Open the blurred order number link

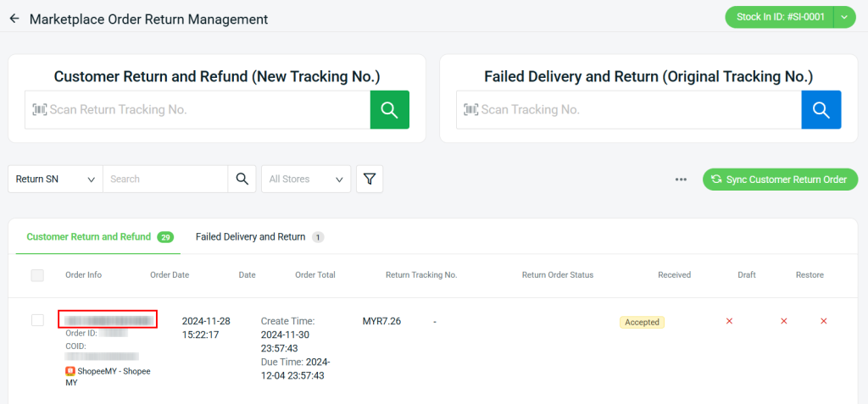[x=108, y=319]
